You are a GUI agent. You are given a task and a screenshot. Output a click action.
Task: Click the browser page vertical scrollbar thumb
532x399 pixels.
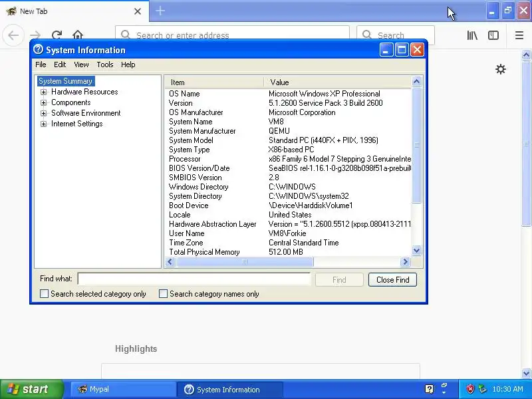tap(526, 143)
